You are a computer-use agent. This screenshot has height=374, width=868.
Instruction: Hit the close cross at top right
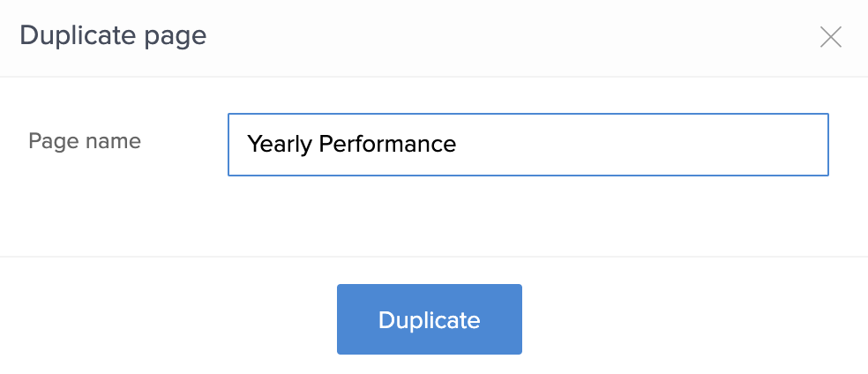(x=831, y=37)
